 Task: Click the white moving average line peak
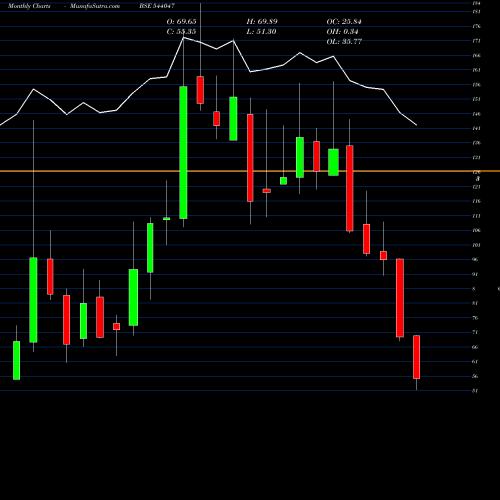[183, 38]
